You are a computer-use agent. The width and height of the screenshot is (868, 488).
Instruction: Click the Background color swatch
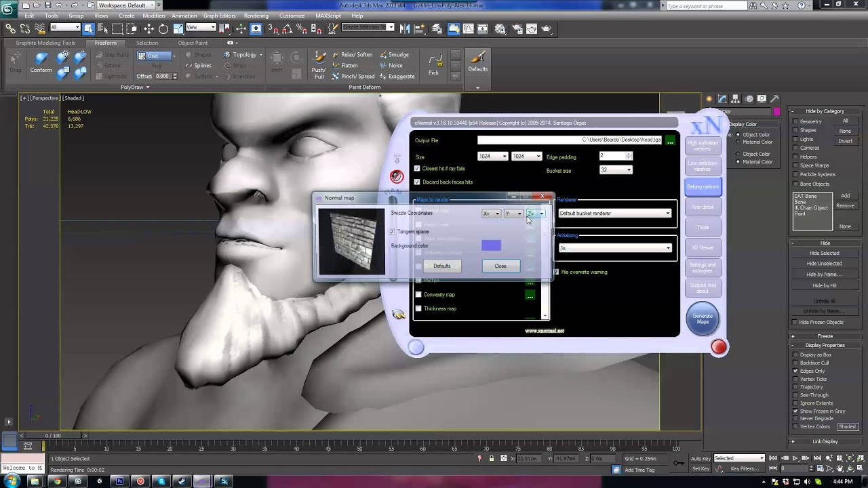tap(491, 245)
